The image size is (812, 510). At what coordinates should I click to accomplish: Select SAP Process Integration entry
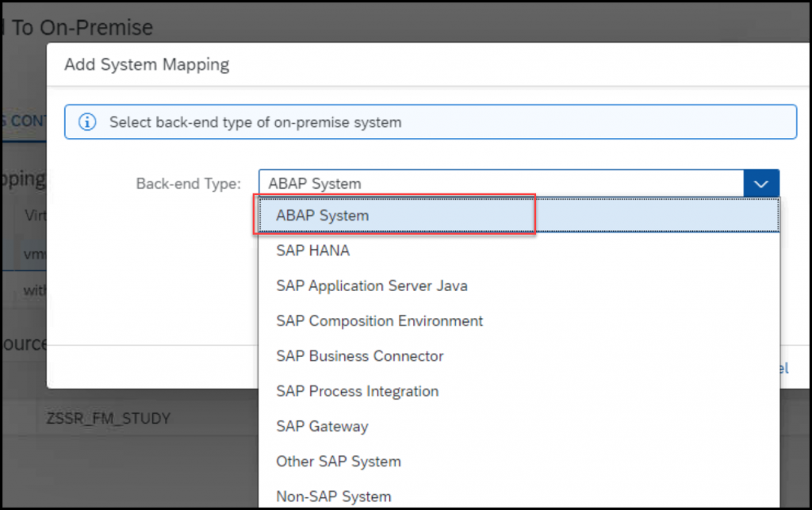pos(519,392)
